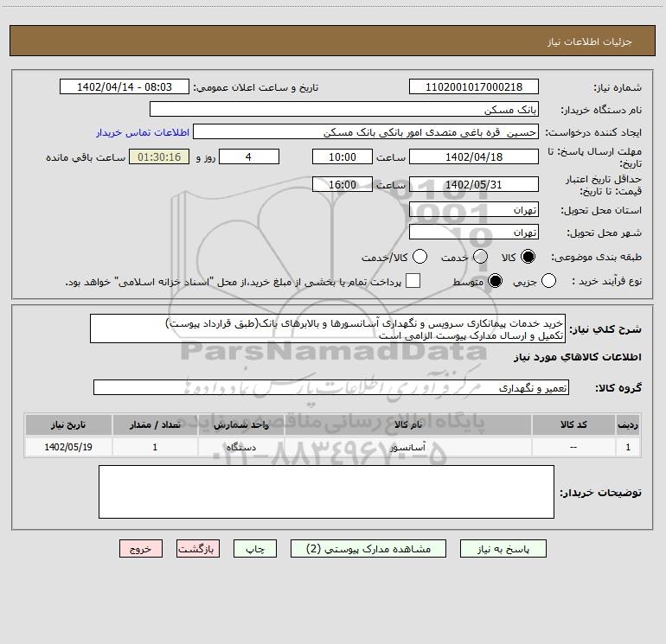Click public announcement date field
This screenshot has height=644, width=666.
(x=125, y=87)
